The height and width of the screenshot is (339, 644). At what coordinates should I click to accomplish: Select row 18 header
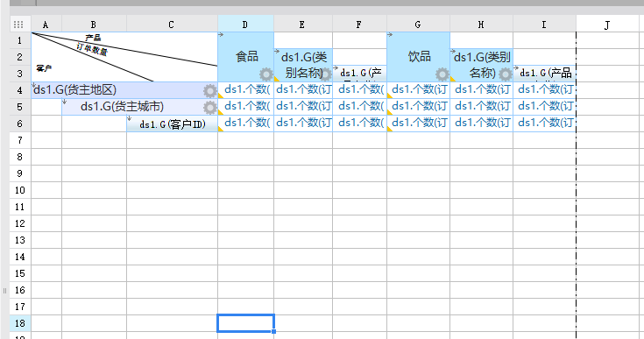(x=20, y=323)
